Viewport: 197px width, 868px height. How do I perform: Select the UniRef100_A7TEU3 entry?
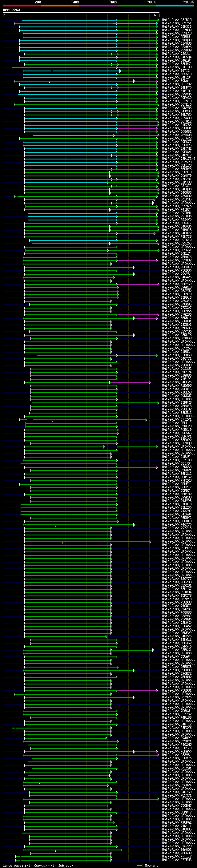[x=177, y=859]
